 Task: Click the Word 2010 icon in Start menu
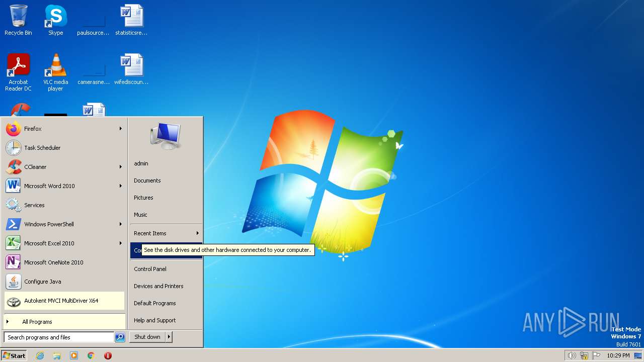[x=14, y=186]
